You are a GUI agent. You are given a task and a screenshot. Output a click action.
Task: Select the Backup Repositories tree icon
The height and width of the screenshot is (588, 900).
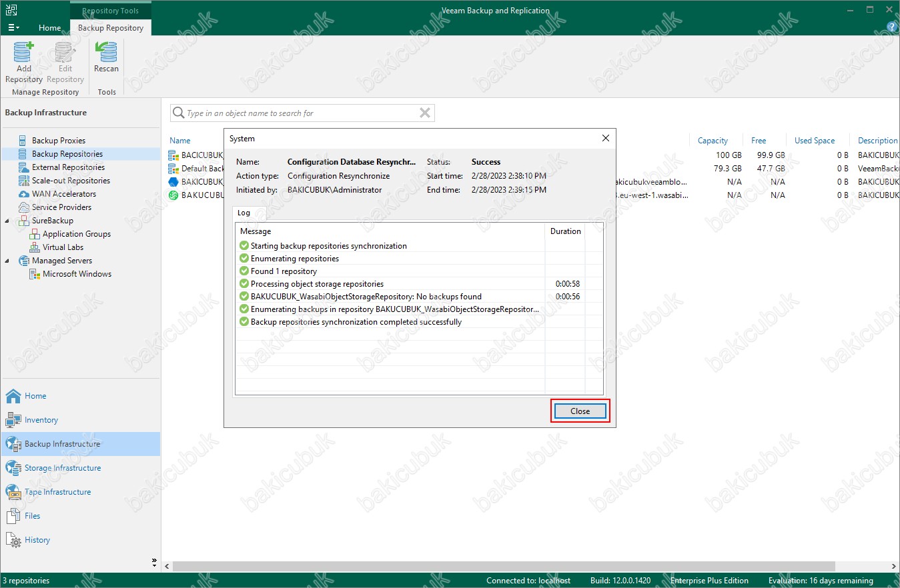[24, 154]
